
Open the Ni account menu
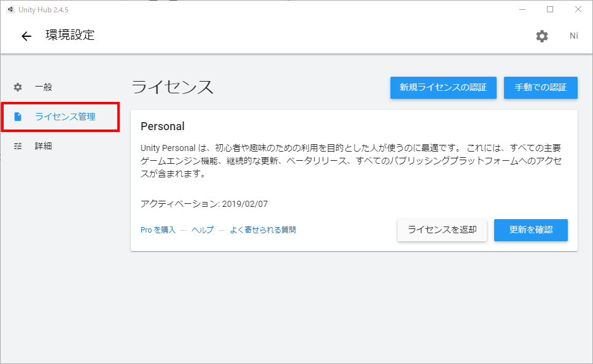(x=574, y=36)
